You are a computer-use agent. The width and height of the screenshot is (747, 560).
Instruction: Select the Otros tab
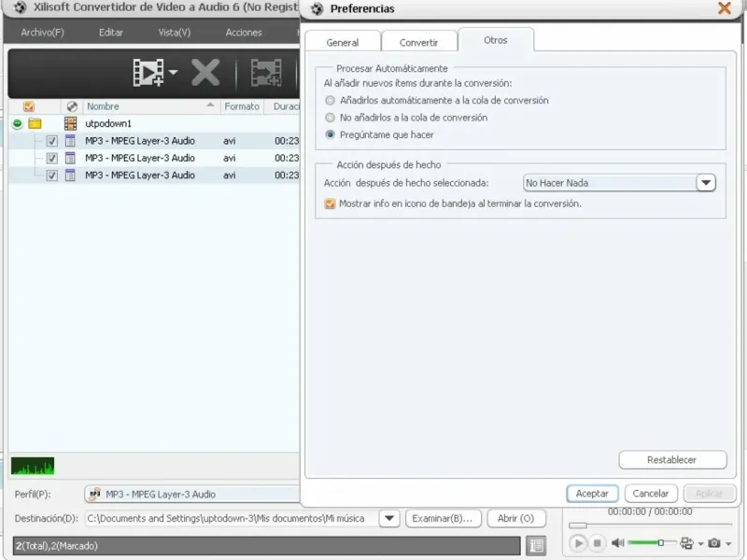coord(496,40)
